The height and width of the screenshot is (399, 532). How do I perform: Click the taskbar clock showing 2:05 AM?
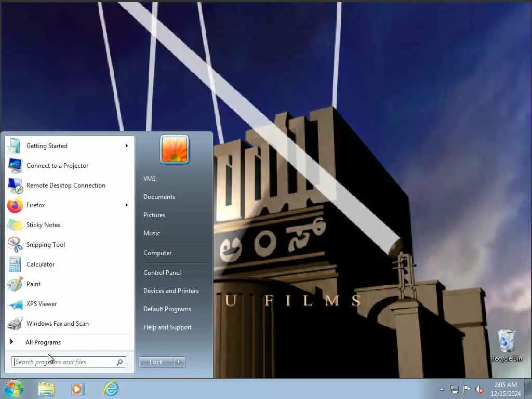click(x=506, y=389)
